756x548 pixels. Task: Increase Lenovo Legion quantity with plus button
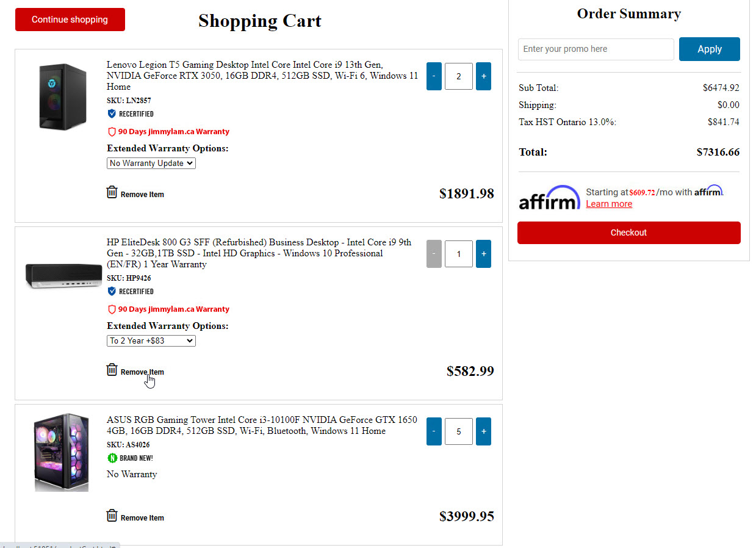pos(483,76)
